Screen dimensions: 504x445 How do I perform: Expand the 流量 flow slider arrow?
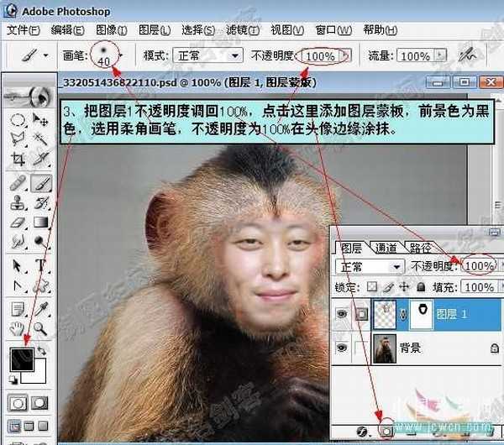[441, 55]
